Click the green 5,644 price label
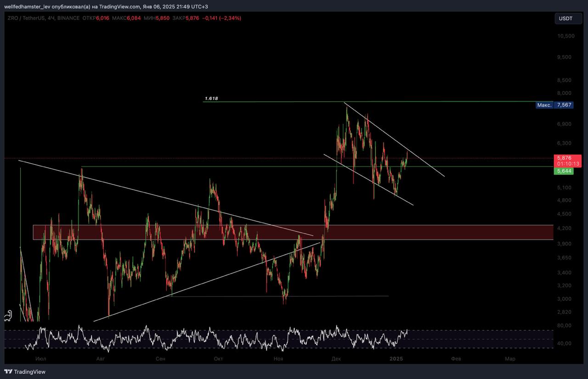The height and width of the screenshot is (379, 588). pos(564,171)
